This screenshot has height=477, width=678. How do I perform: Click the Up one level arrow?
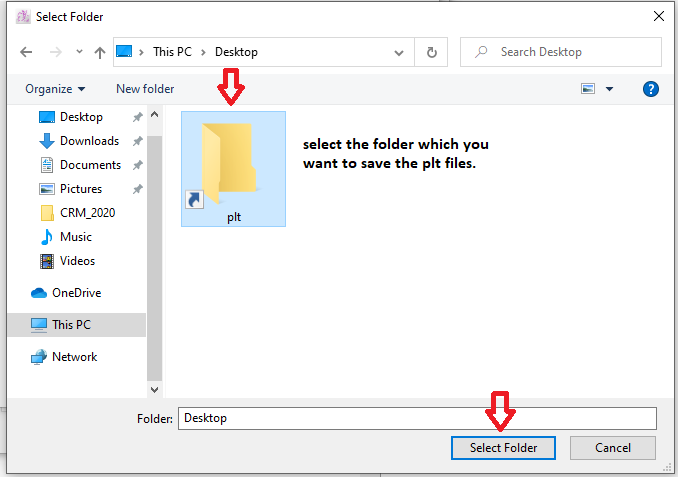(x=100, y=52)
